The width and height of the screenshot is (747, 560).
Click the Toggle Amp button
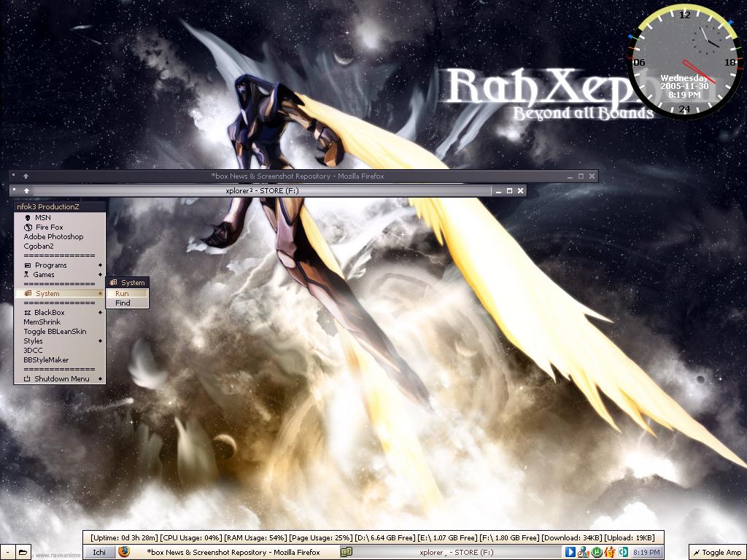click(x=718, y=553)
